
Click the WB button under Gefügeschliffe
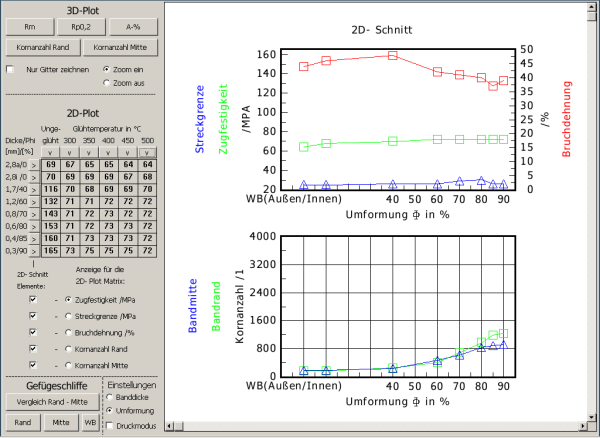tap(90, 423)
